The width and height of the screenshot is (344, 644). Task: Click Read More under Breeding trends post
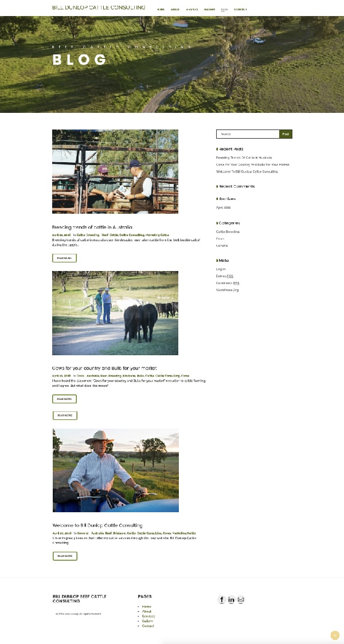(65, 258)
